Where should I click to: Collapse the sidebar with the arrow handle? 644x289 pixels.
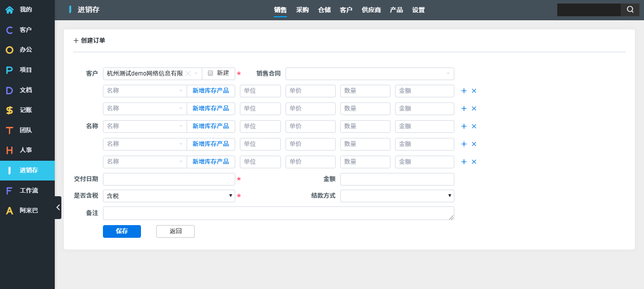pyautogui.click(x=58, y=207)
